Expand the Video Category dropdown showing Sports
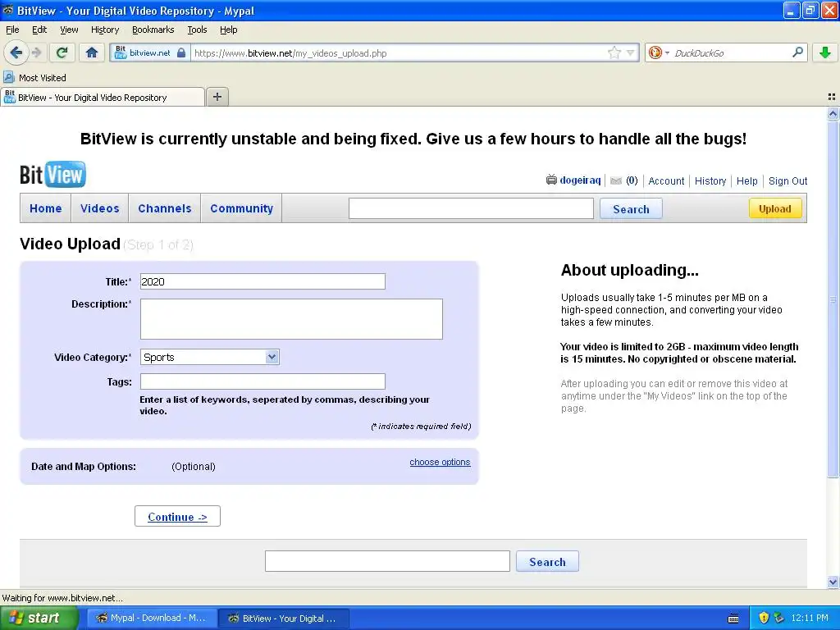840x630 pixels. pyautogui.click(x=209, y=358)
